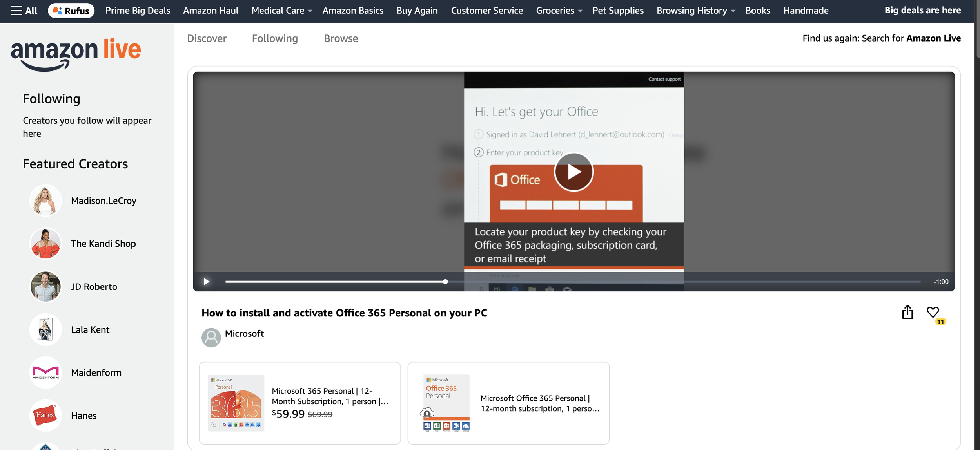Open Madison.LeCroy creator avatar
The width and height of the screenshot is (980, 450).
(45, 201)
